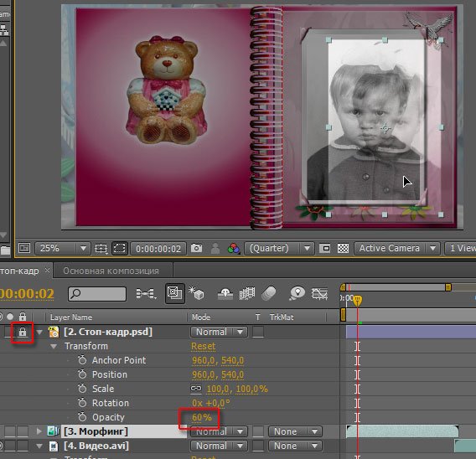Click the TrkMat column header
This screenshot has height=459, width=476.
(x=282, y=317)
